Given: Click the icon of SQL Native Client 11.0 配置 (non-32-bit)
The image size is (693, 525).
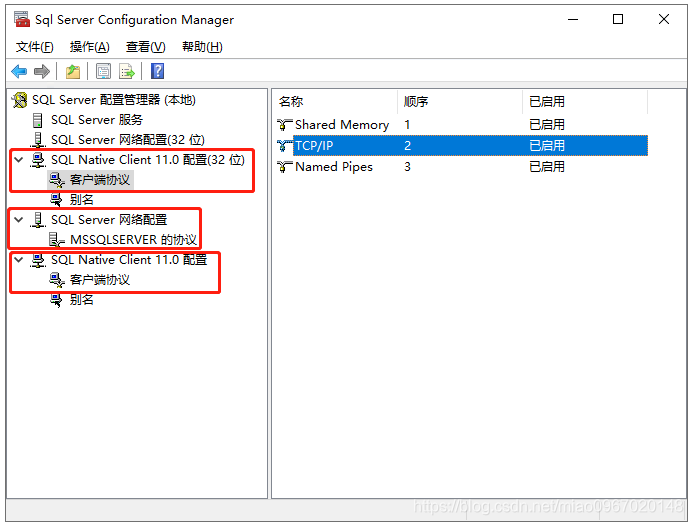Looking at the screenshot, I should pos(38,260).
